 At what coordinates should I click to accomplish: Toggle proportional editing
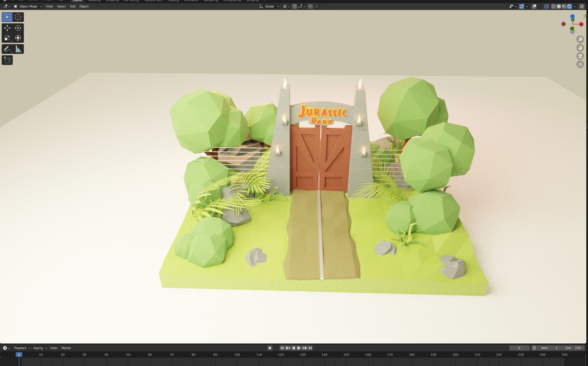(310, 6)
